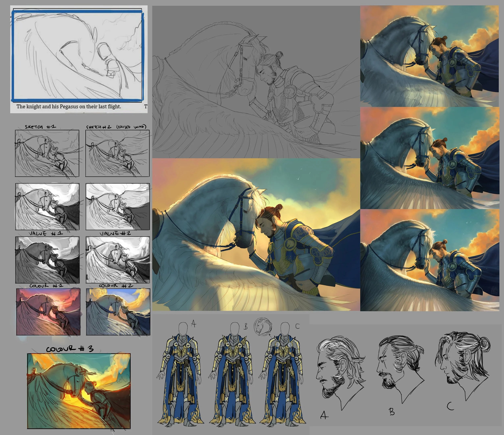Click the caption about the knight's last flight
This screenshot has width=504, height=435.
(69, 107)
